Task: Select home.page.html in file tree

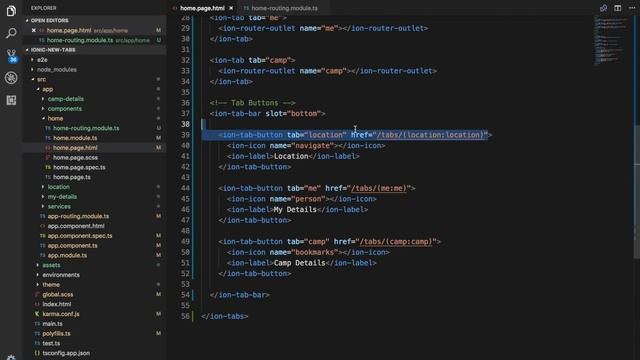Action: pos(75,148)
